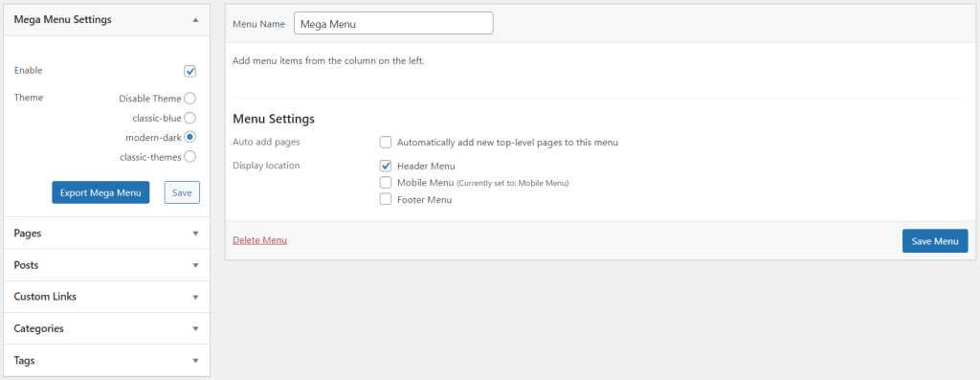Expand the Posts accordion arrow
The height and width of the screenshot is (380, 980).
[195, 265]
